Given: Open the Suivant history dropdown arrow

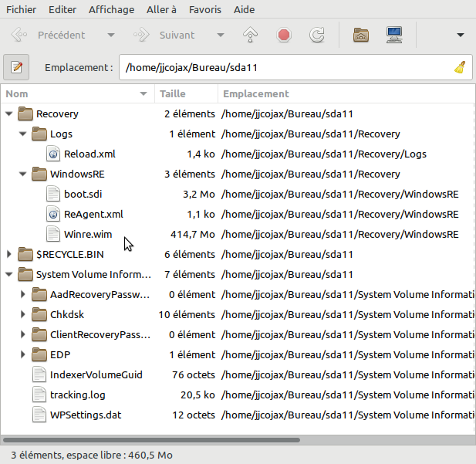Looking at the screenshot, I should (221, 36).
